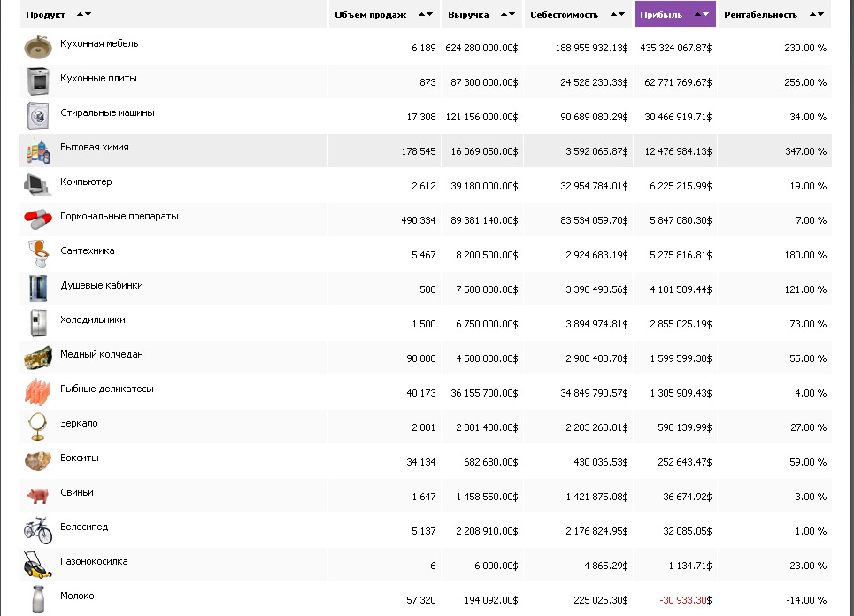Sort ascending by Выручка column arrow
Viewport: 854px width, 616px height.
(x=504, y=15)
